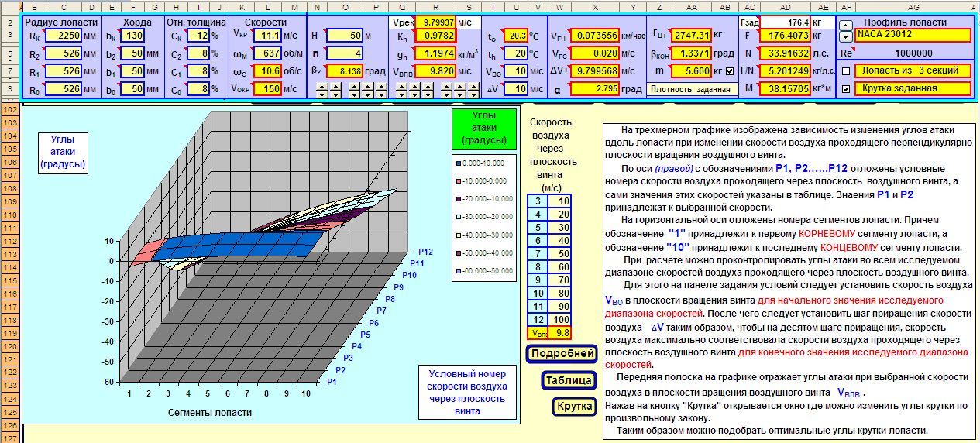Click the 'Плотность заданная' label box

click(x=691, y=89)
